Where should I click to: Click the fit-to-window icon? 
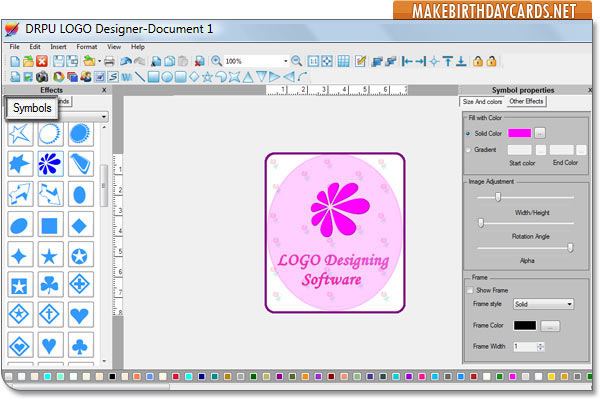click(x=327, y=61)
